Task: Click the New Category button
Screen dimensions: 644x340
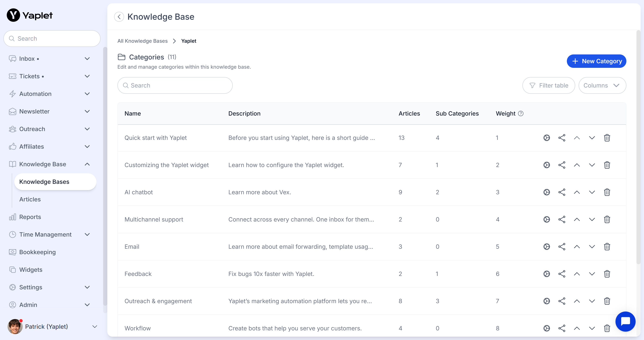Action: tap(596, 61)
